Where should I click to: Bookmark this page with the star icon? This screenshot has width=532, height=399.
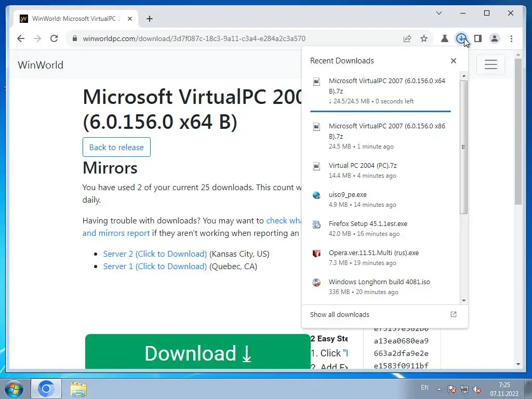tap(424, 38)
